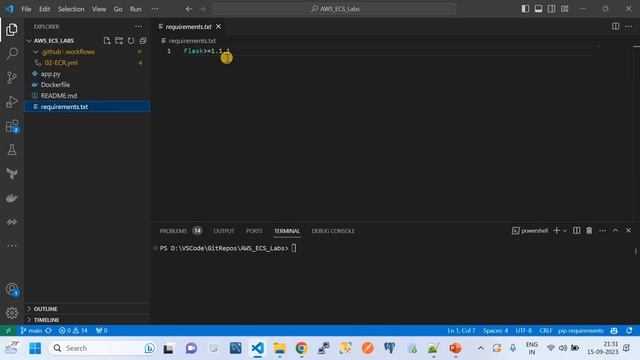Change indentation via Spaces: 4
Image resolution: width=640 pixels, height=360 pixels.
[x=495, y=331]
